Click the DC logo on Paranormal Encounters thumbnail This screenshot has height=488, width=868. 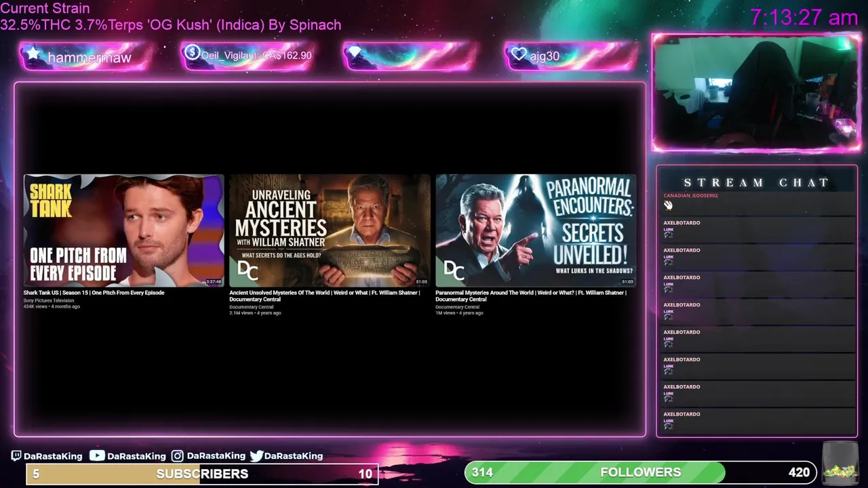(x=454, y=272)
